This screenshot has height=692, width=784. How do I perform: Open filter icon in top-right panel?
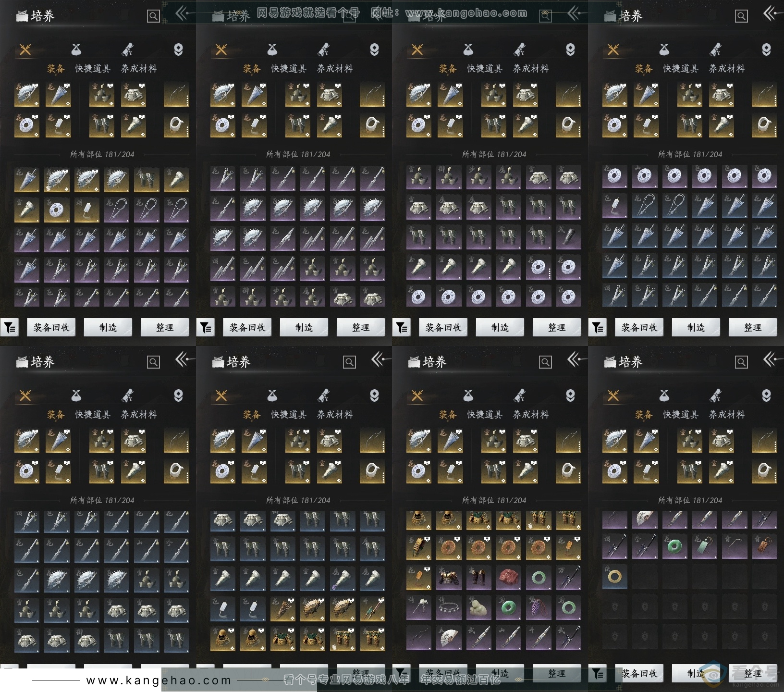pos(598,328)
